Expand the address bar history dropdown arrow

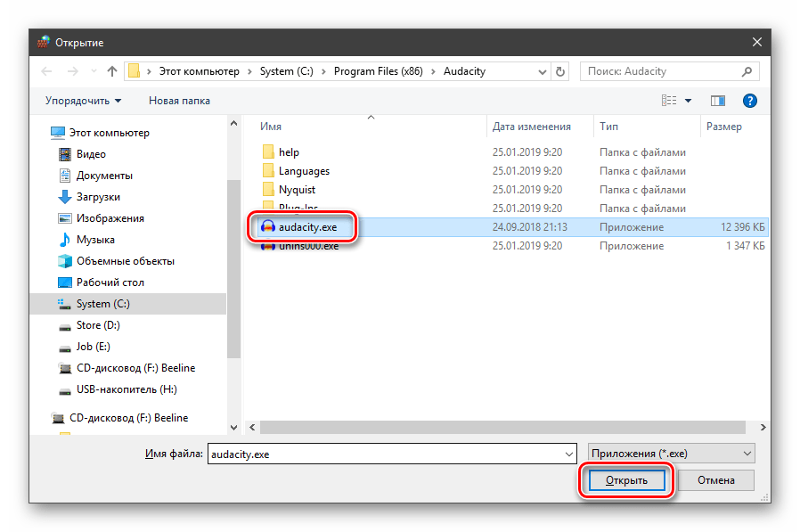[542, 71]
